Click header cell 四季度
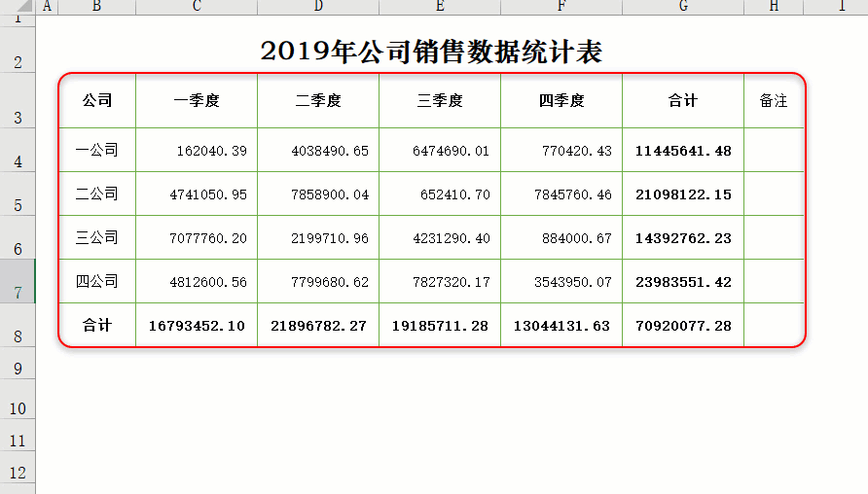The width and height of the screenshot is (868, 494). [561, 101]
